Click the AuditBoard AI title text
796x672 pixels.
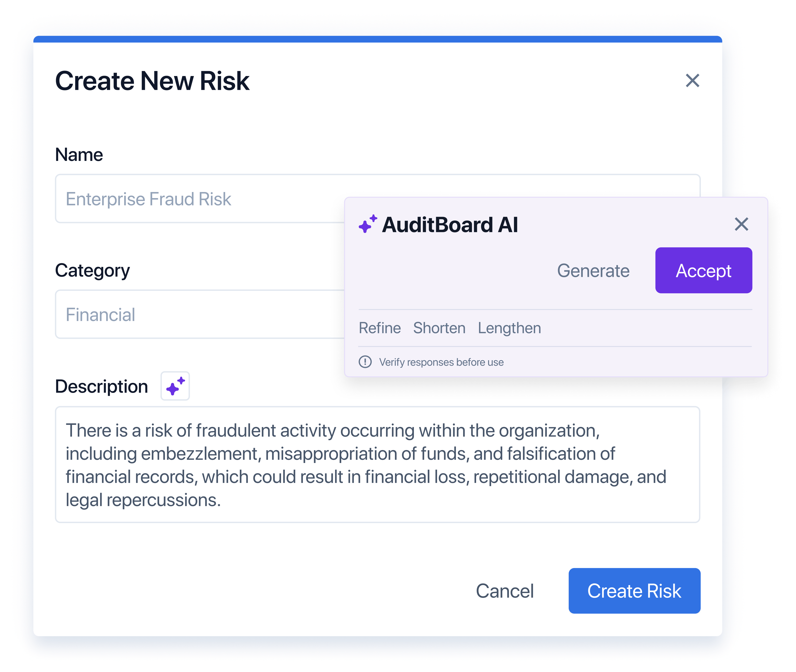click(x=450, y=225)
